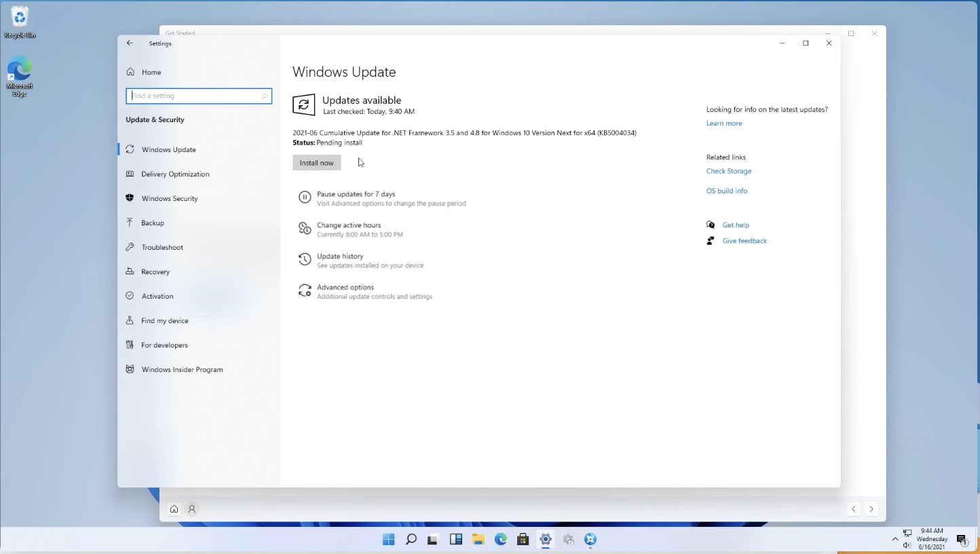
Task: Open Task View on the taskbar
Action: point(433,540)
